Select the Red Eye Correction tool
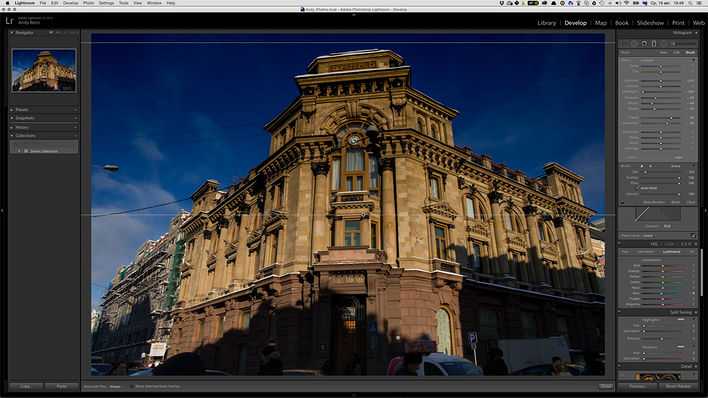 click(x=644, y=44)
